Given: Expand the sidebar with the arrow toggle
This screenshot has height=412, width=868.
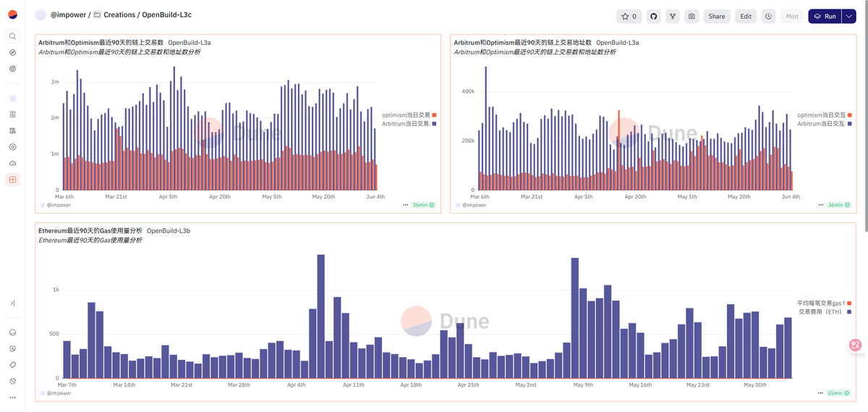Looking at the screenshot, I should [x=12, y=303].
